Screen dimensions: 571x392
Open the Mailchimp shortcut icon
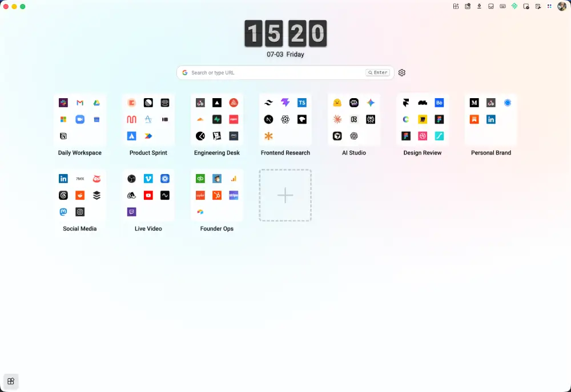click(217, 179)
